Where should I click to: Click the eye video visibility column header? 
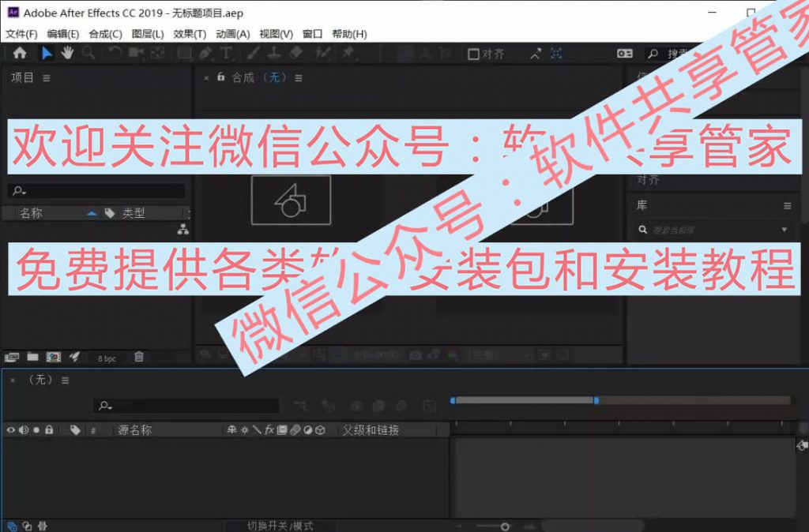tap(11, 430)
